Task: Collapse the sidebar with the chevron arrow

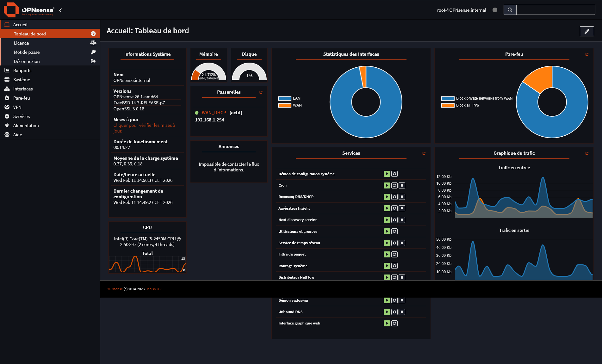Action: [60, 10]
